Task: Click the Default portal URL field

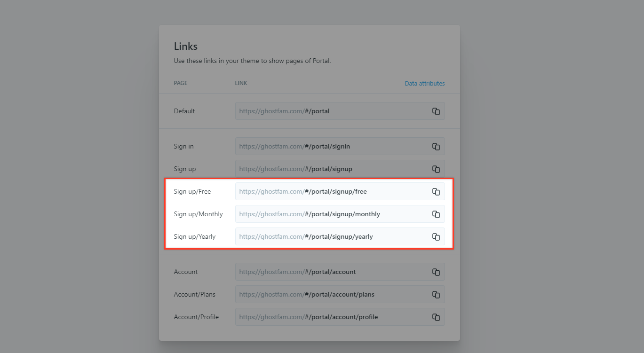Action: (x=340, y=111)
